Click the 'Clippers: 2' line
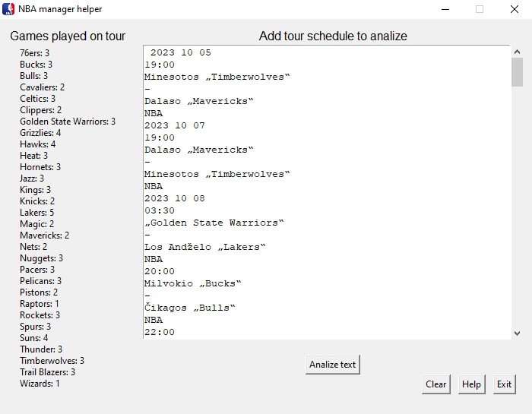 [x=41, y=110]
